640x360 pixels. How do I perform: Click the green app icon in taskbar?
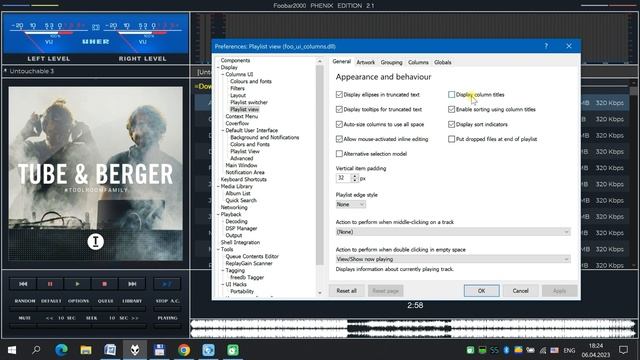click(233, 350)
